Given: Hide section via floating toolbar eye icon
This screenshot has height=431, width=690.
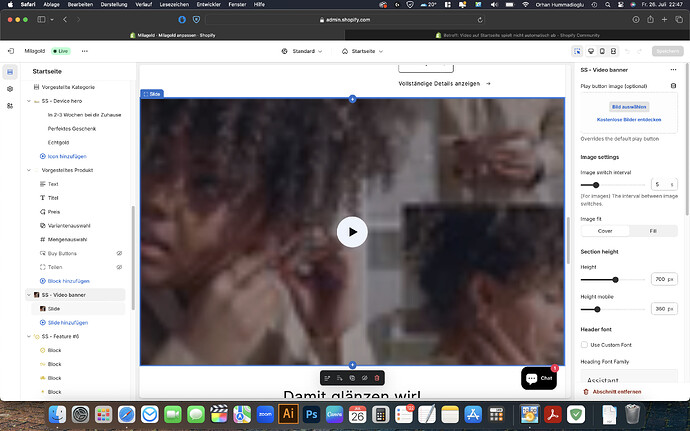Looking at the screenshot, I should pos(364,378).
